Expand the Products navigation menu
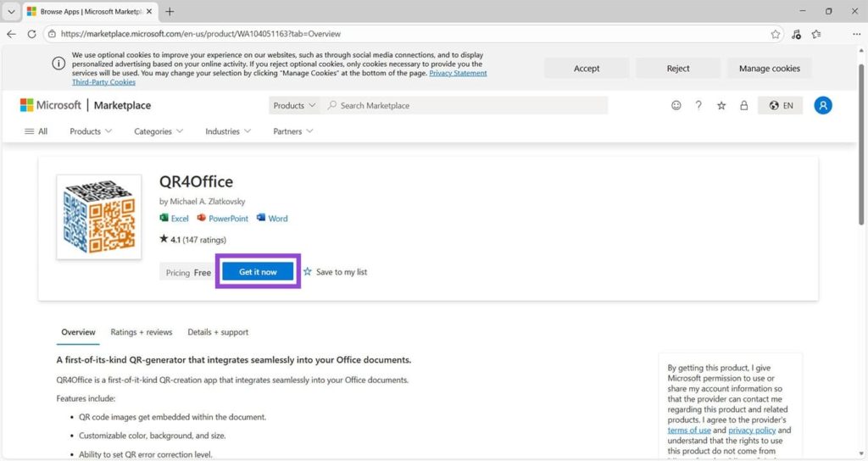 (91, 131)
